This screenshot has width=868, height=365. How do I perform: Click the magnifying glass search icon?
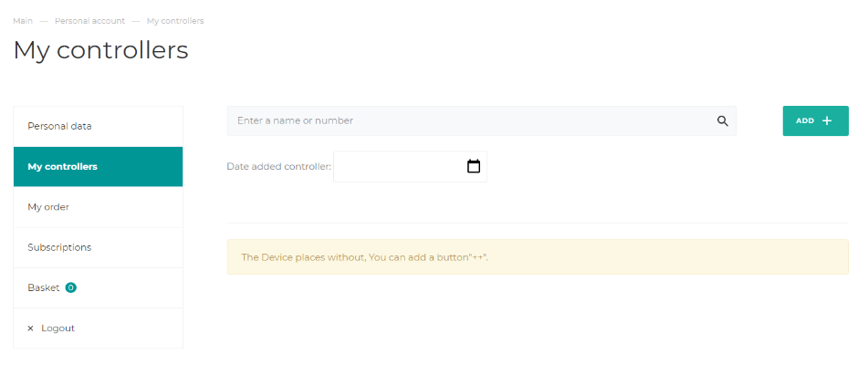coord(722,121)
